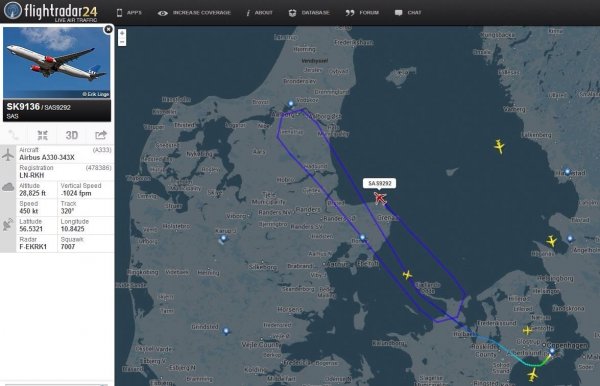Open the Forum link
Screen dimensions: 600x386
coord(362,13)
